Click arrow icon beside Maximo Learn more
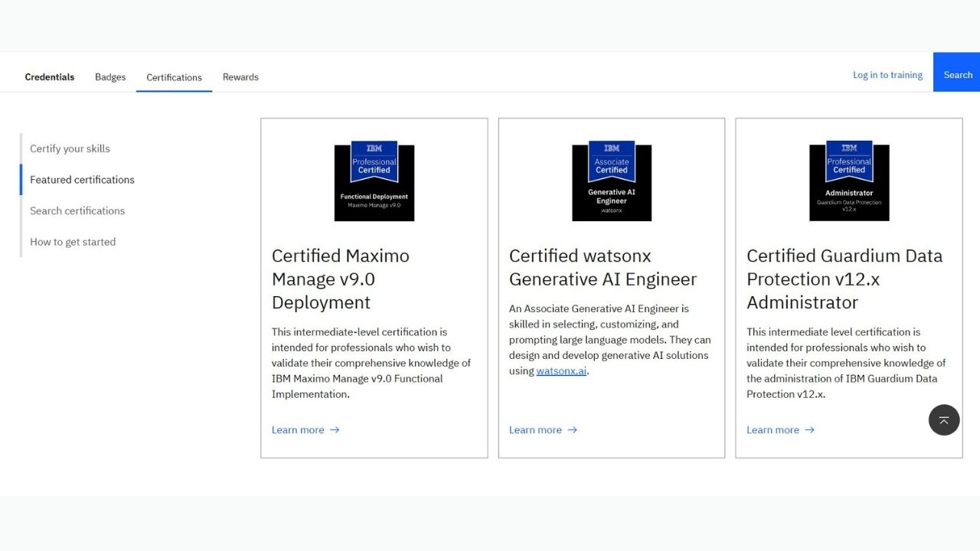980x551 pixels. 335,430
